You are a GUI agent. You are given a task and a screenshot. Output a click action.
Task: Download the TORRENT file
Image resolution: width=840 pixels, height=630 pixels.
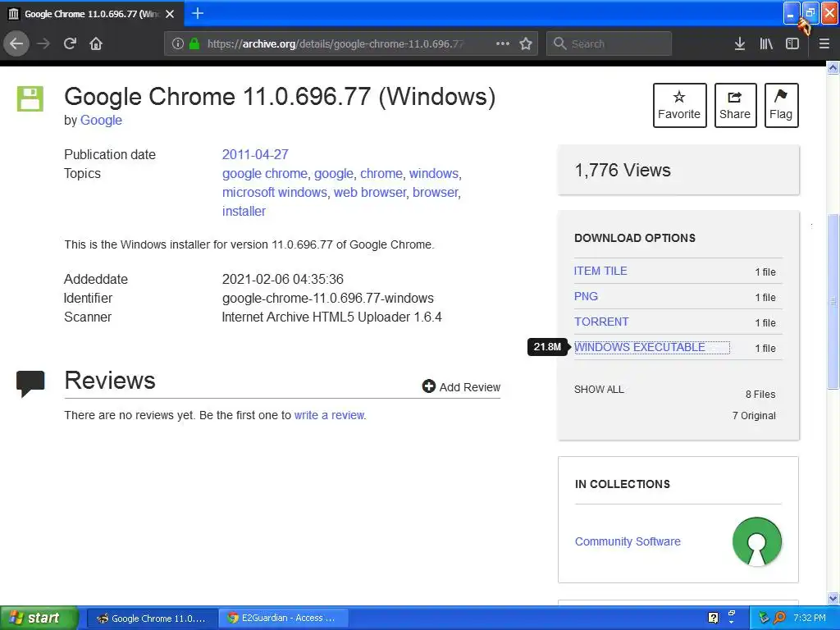[x=601, y=322]
